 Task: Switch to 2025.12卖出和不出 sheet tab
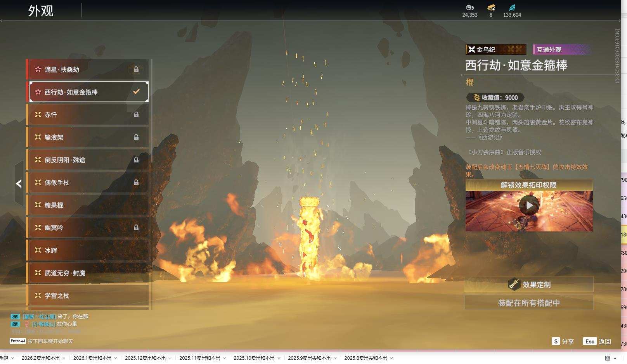click(145, 358)
